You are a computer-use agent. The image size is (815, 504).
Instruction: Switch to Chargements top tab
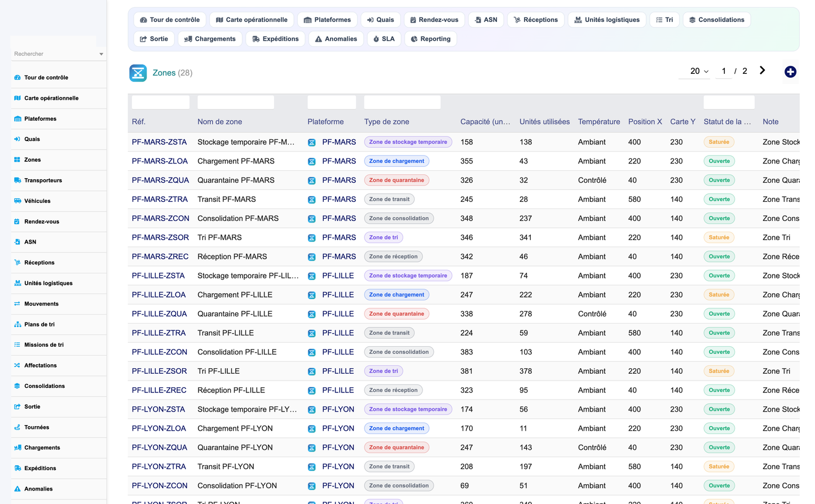click(x=210, y=39)
